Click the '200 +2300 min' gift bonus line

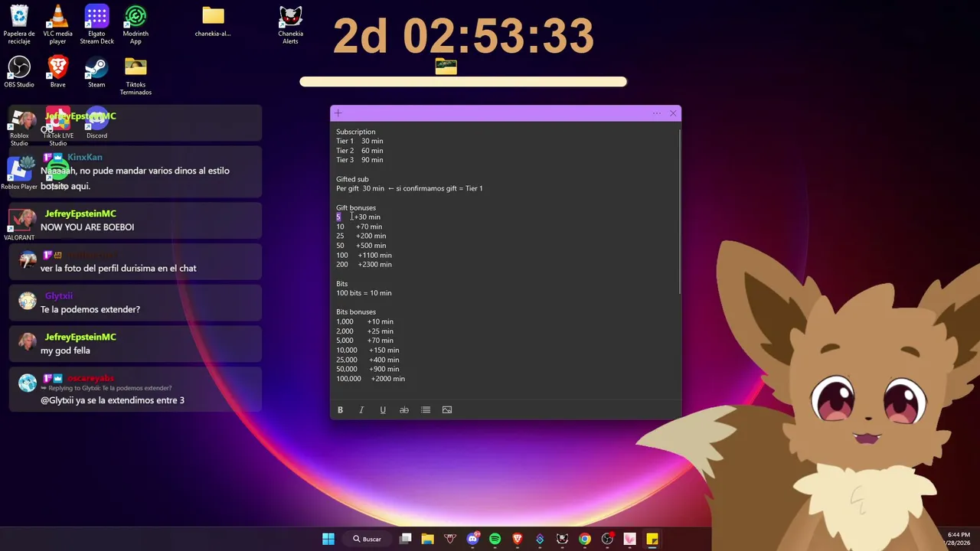coord(364,265)
